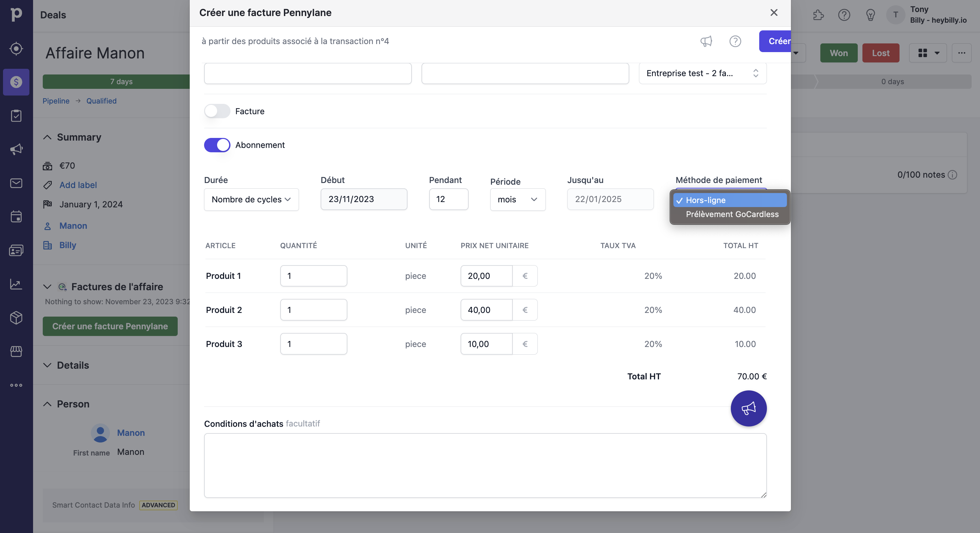The height and width of the screenshot is (533, 980).
Task: Open Projects clipboard icon in sidebar
Action: pos(16,116)
